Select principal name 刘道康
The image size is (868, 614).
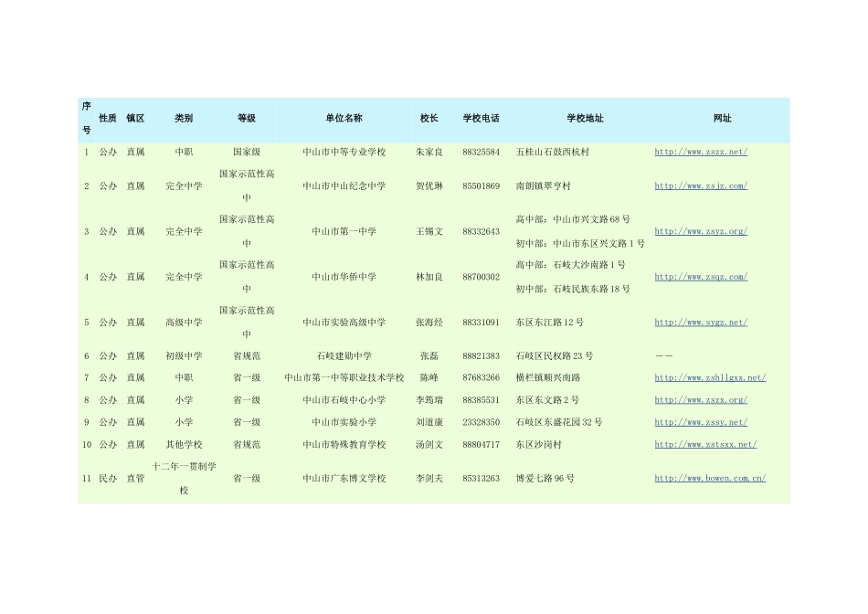(429, 422)
